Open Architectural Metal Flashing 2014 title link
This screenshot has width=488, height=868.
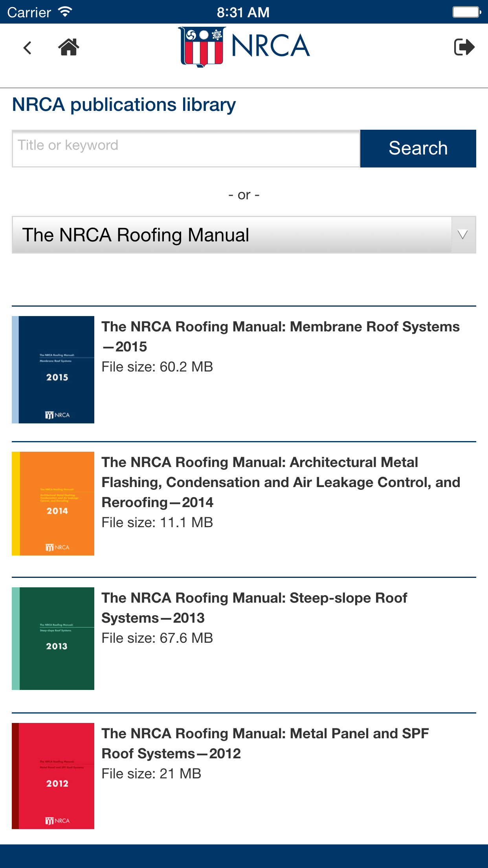click(x=281, y=482)
